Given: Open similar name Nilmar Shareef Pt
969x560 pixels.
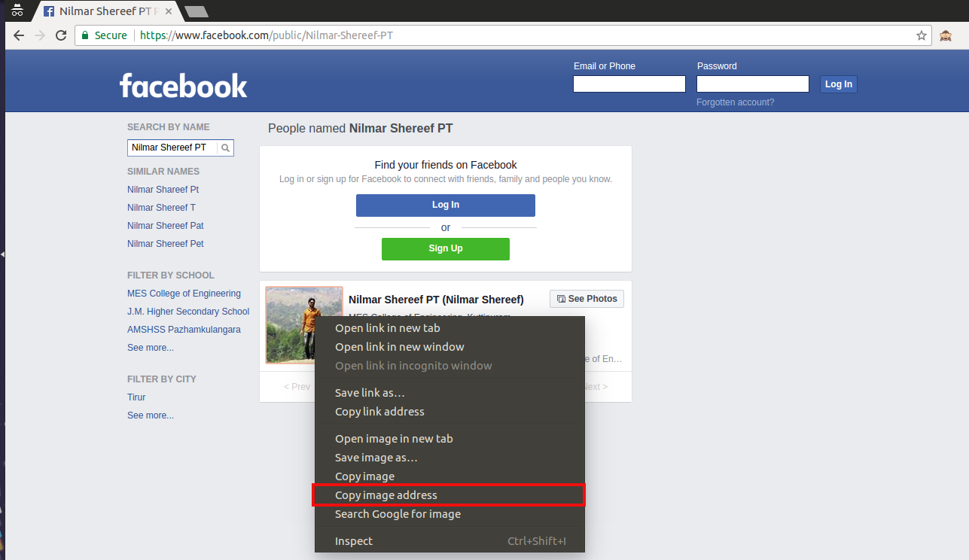Looking at the screenshot, I should point(163,190).
